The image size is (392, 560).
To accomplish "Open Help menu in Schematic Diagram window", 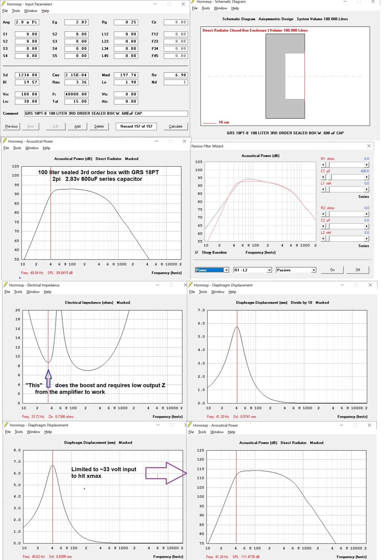I will [235, 8].
